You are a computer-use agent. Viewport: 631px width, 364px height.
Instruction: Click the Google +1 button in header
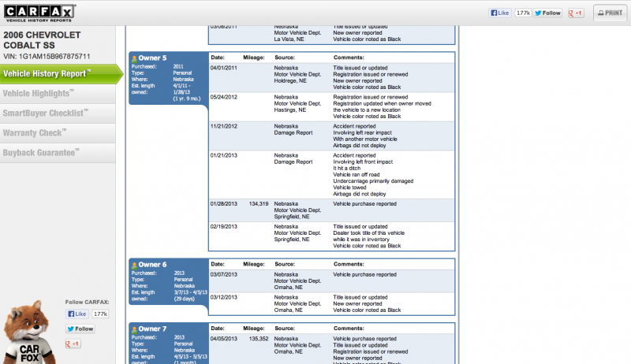[576, 13]
